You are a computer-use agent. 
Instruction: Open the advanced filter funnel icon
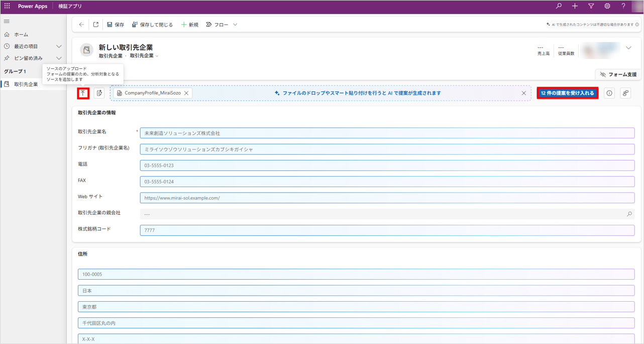591,6
